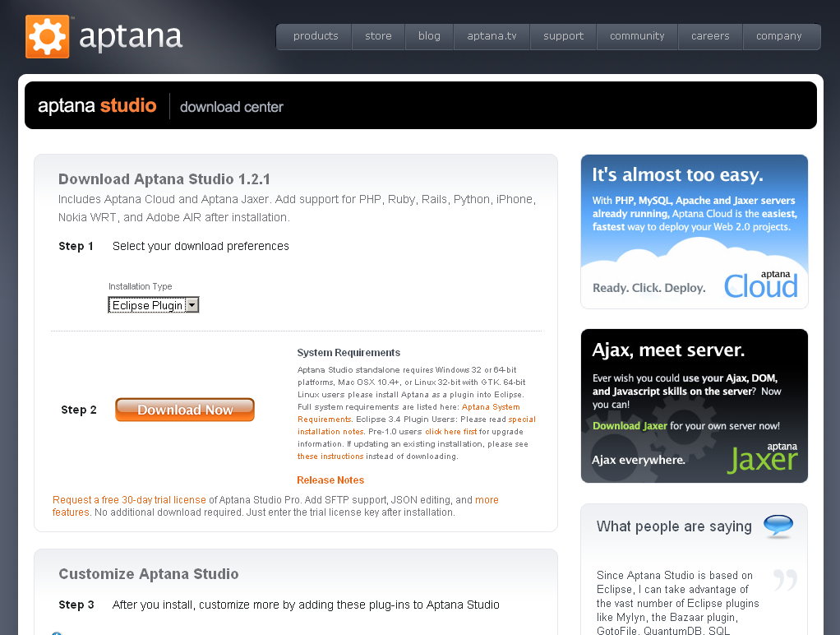The image size is (840, 635).
Task: Click the aptana wordmark in header
Action: click(x=131, y=37)
